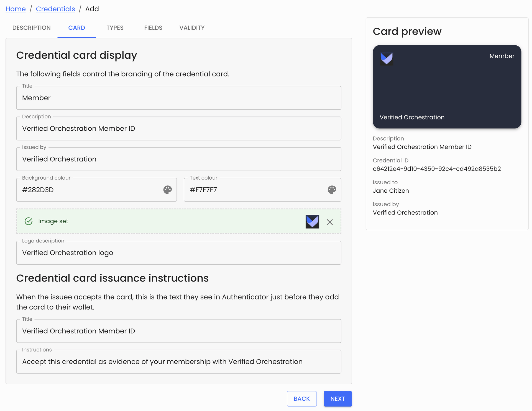Select the Validity tab
The width and height of the screenshot is (532, 411).
pyautogui.click(x=192, y=28)
